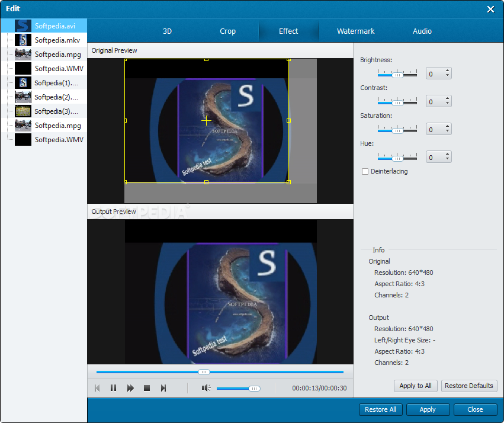Increase Contrast with the up arrow
The width and height of the screenshot is (504, 423).
[447, 99]
